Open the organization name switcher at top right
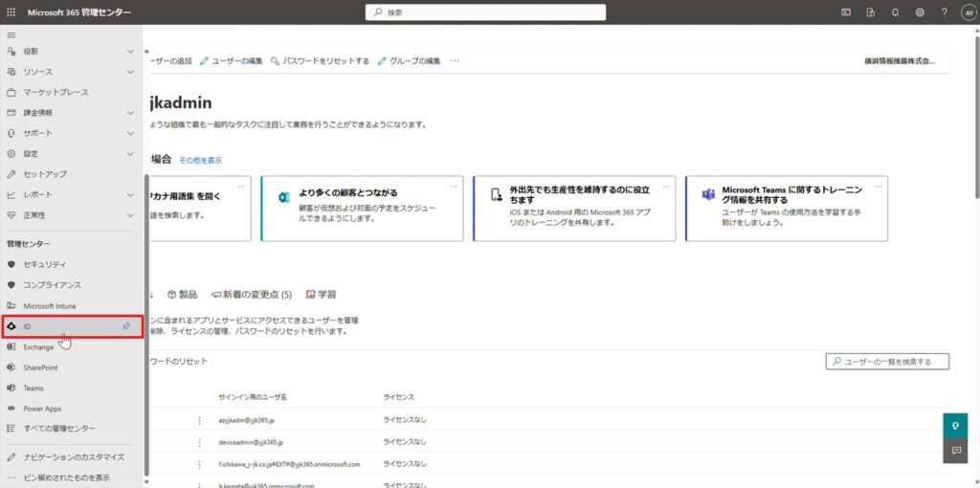The image size is (980, 488). click(x=900, y=61)
